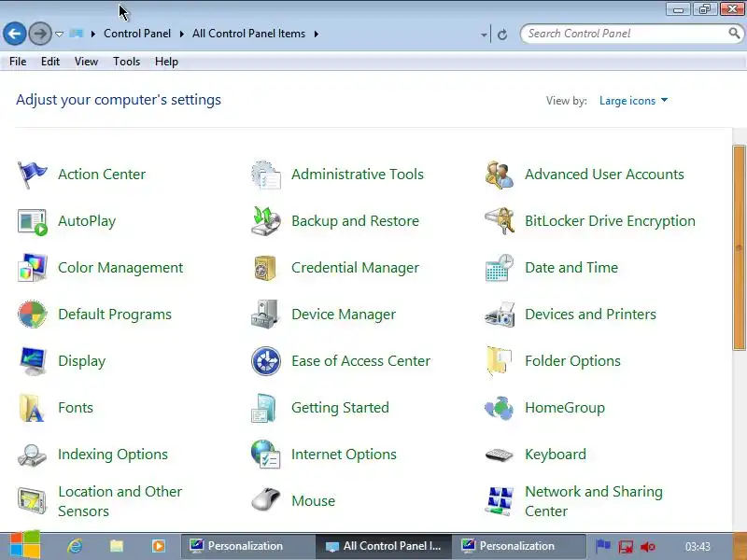747x560 pixels.
Task: Open the Indexing Options magnifier icon
Action: pyautogui.click(x=32, y=455)
